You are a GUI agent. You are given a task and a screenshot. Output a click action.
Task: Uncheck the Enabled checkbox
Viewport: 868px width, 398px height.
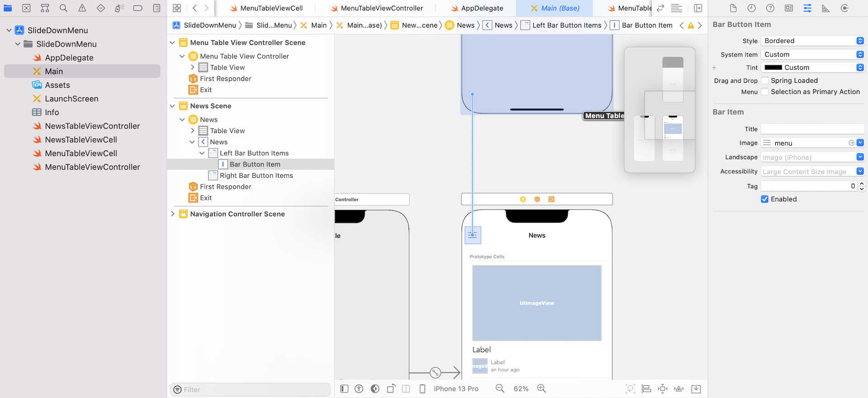765,199
